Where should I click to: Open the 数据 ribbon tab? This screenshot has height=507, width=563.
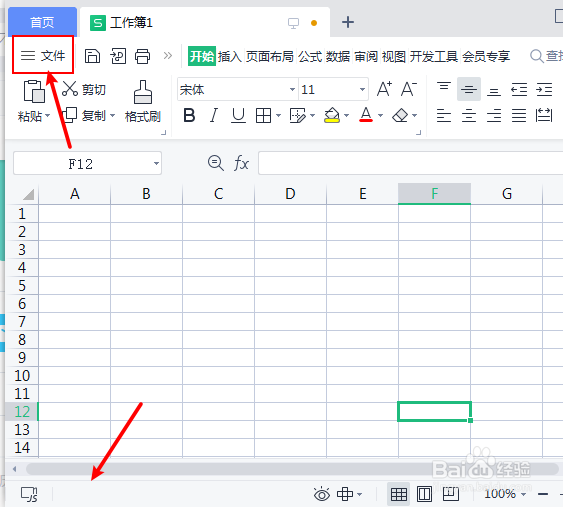(x=338, y=56)
